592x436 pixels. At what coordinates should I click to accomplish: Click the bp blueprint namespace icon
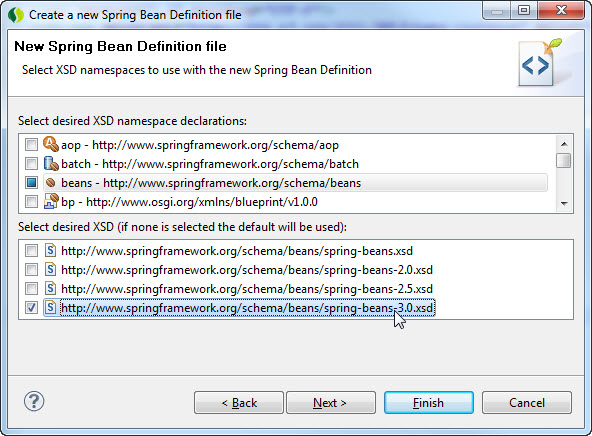51,201
